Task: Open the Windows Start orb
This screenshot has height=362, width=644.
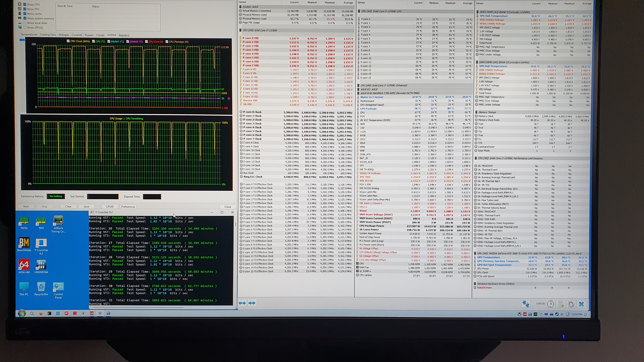Action: coord(22,313)
